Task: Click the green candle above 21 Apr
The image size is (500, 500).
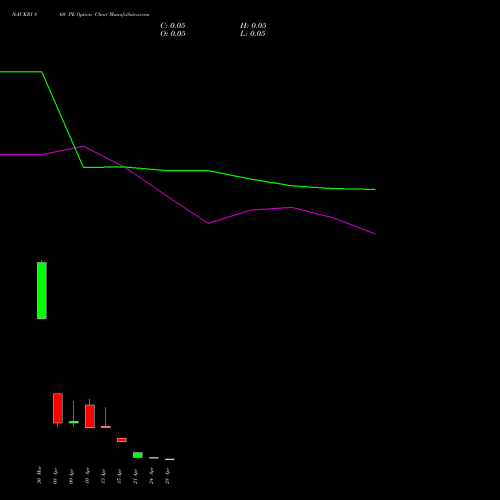Action: [x=138, y=455]
